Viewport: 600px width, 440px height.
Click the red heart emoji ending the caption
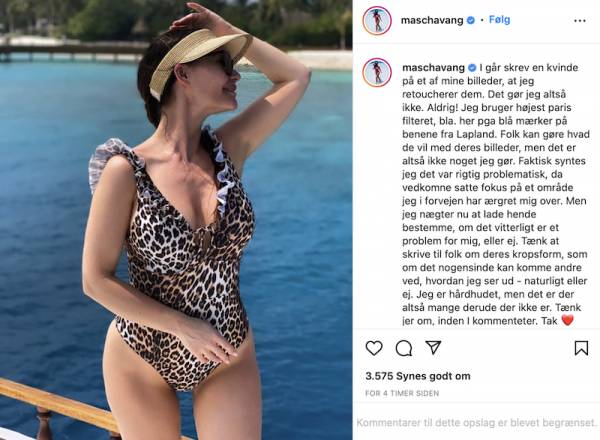pyautogui.click(x=567, y=320)
